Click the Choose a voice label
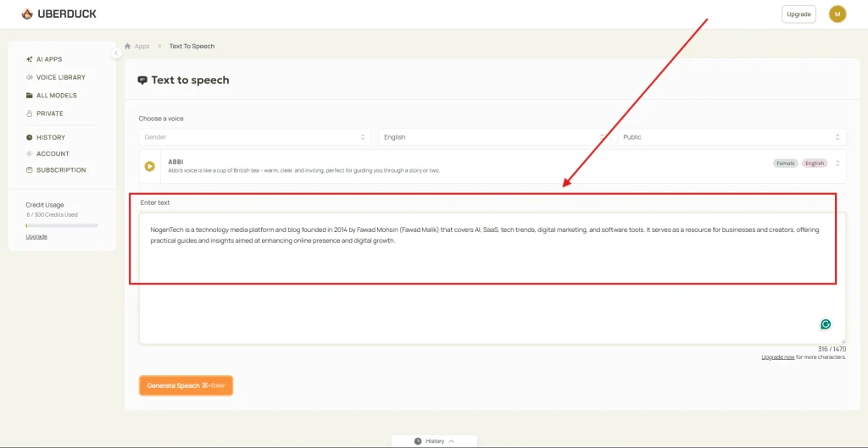Viewport: 868px width, 448px height. 161,119
